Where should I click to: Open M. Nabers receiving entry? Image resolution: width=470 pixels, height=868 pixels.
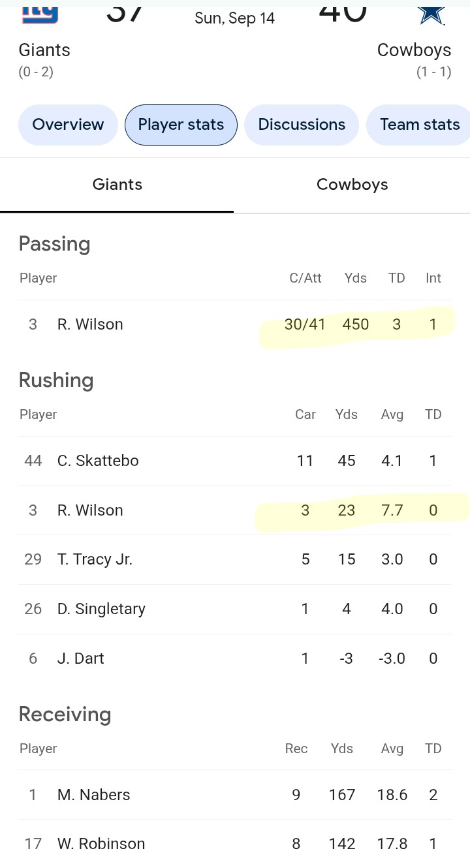pyautogui.click(x=235, y=795)
